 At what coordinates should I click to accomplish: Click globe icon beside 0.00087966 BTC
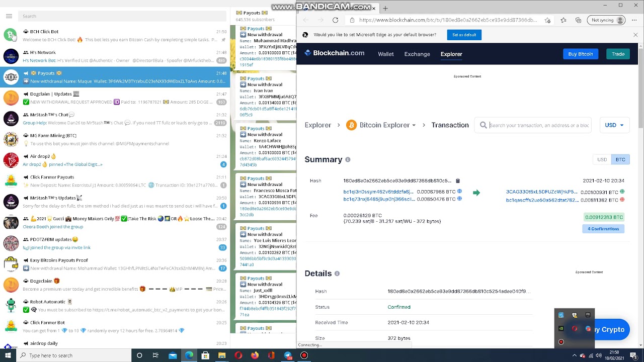(x=459, y=192)
